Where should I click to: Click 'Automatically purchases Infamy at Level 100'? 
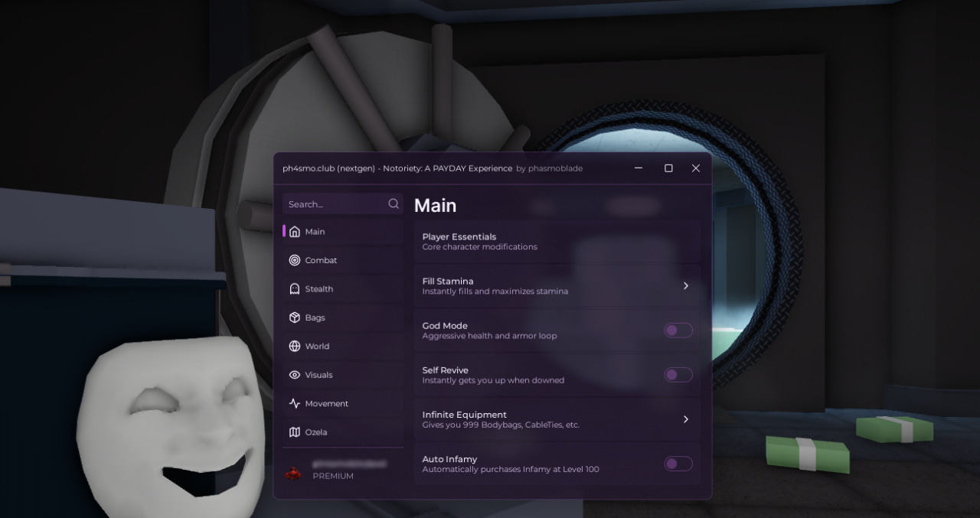511,469
